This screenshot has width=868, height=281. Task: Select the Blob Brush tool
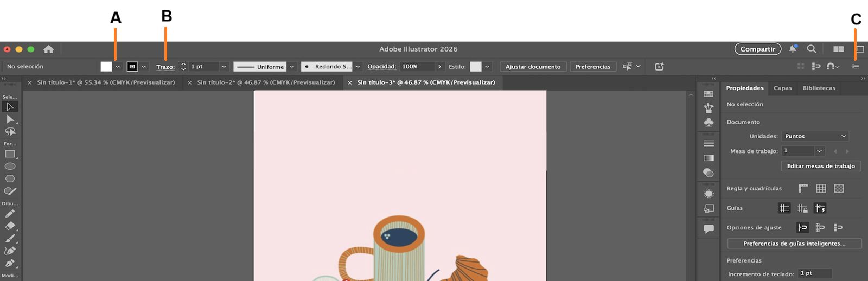(10, 191)
